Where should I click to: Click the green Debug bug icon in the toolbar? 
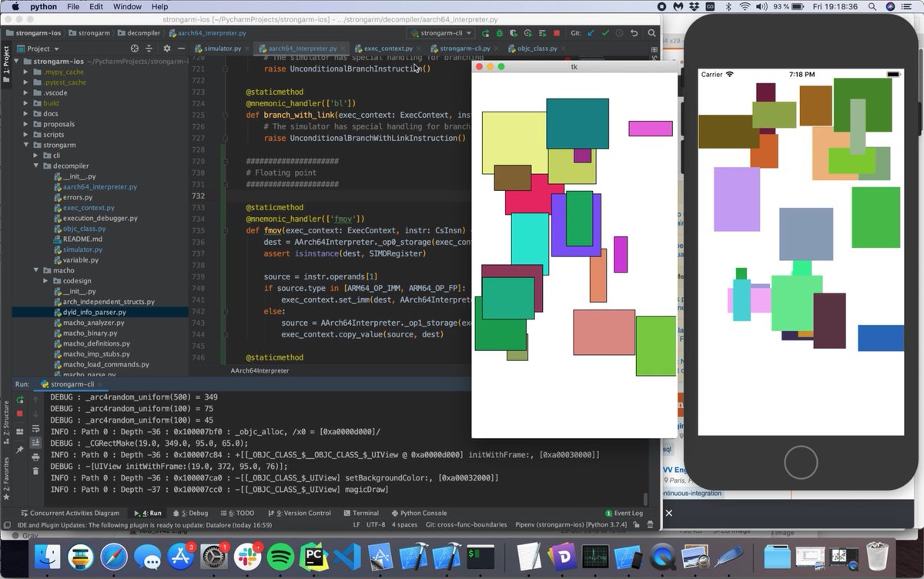[x=500, y=34]
